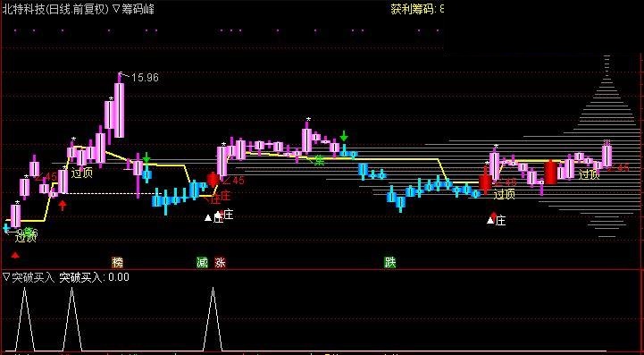Select the red 涨 badge marker
Image resolution: width=644 pixels, height=355 pixels.
point(220,262)
